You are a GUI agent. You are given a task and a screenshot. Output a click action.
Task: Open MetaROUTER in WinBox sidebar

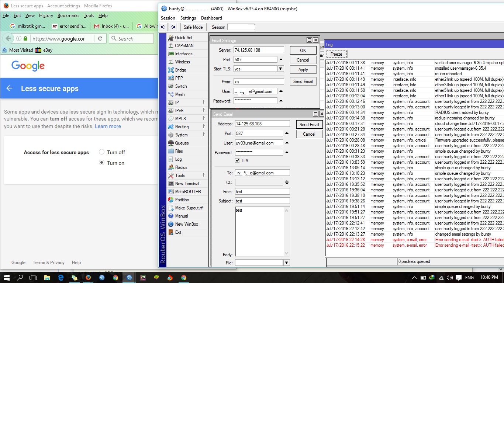pyautogui.click(x=188, y=192)
